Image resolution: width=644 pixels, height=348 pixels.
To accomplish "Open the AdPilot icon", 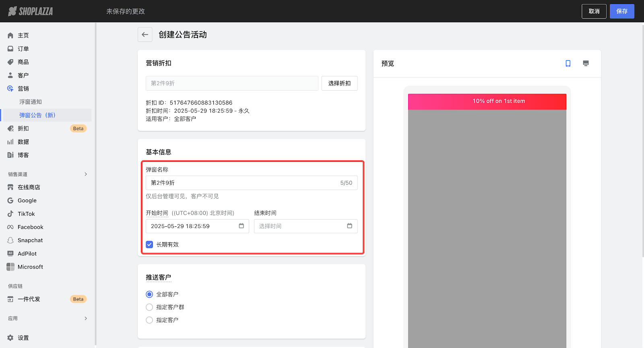I will (x=10, y=254).
